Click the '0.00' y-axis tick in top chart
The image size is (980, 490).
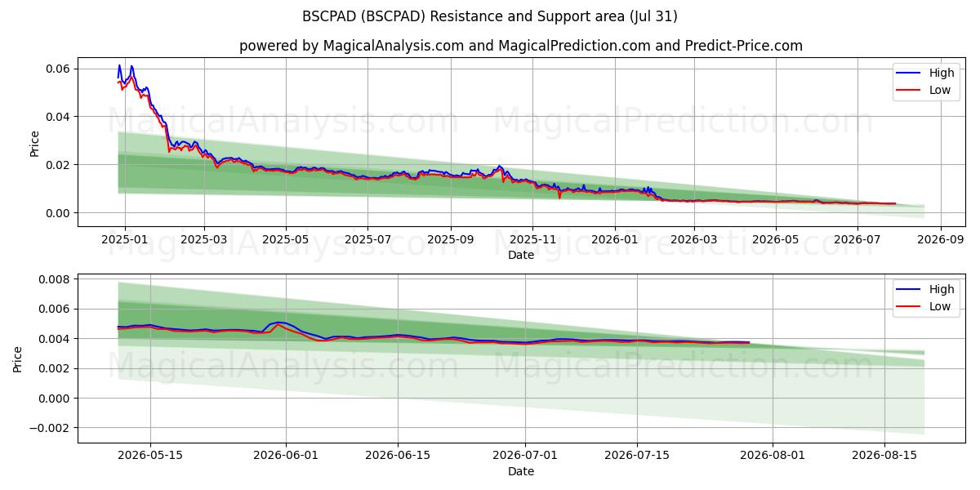click(x=59, y=213)
